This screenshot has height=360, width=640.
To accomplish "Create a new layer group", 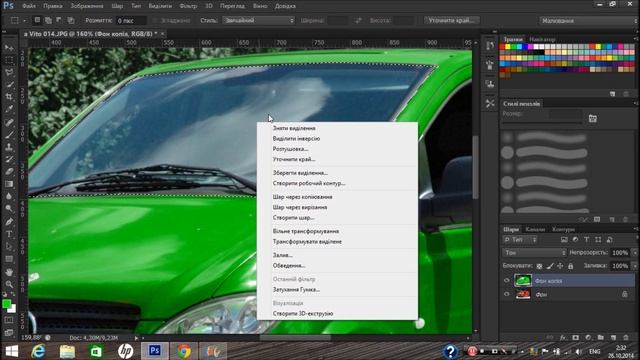I will click(x=600, y=338).
